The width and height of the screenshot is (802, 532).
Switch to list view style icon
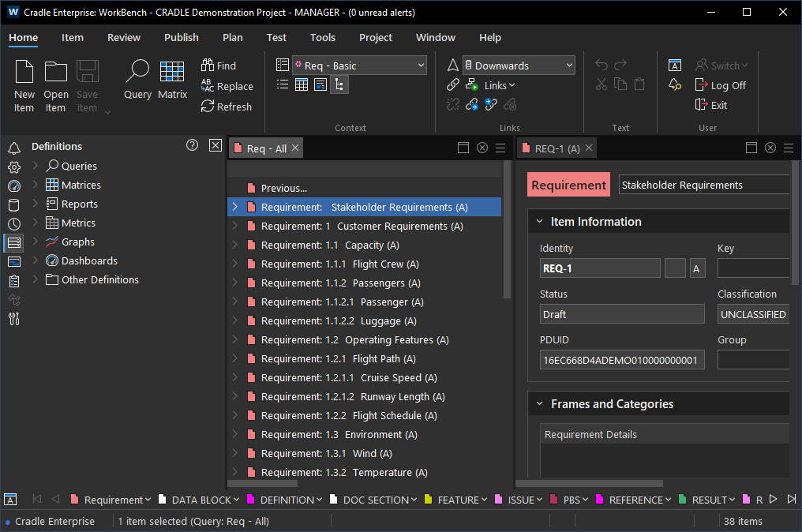click(x=283, y=84)
